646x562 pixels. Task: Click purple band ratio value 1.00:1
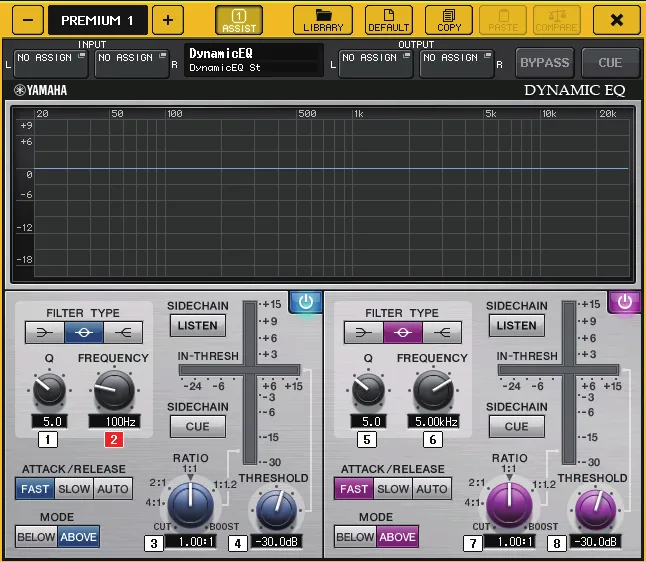(x=510, y=541)
